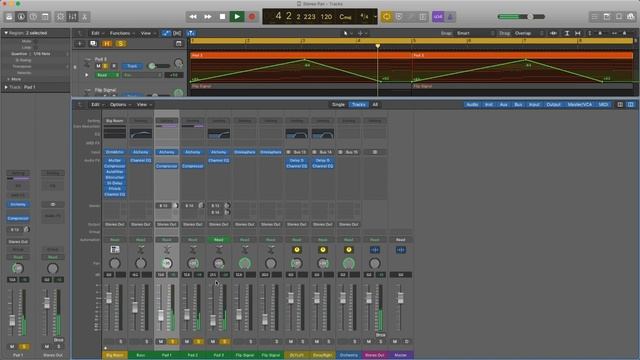Toggle Show Automation button in tracks header

(166, 33)
